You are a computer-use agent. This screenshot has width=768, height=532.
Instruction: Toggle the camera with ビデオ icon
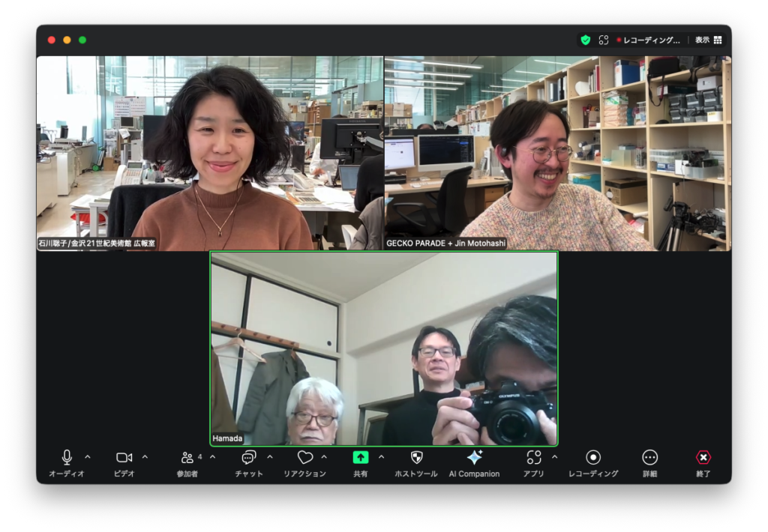[124, 458]
